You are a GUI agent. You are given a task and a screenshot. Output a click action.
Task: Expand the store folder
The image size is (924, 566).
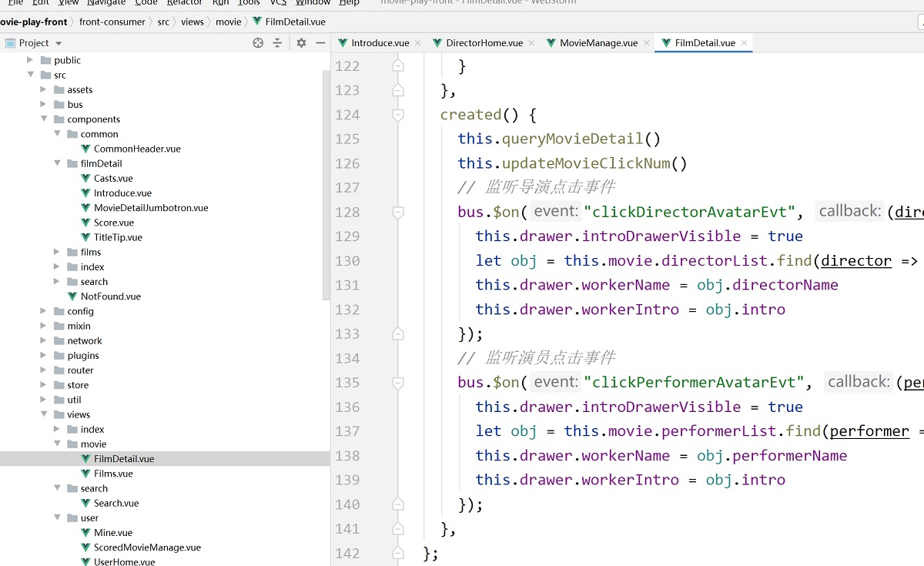43,385
